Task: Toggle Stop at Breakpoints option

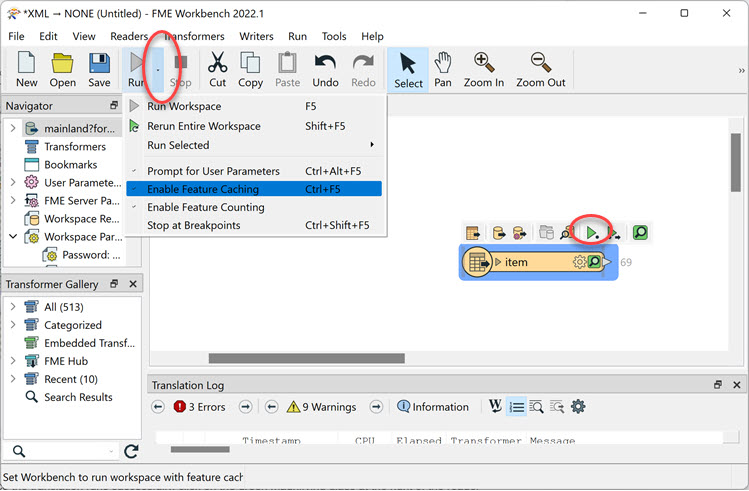Action: coord(254,225)
